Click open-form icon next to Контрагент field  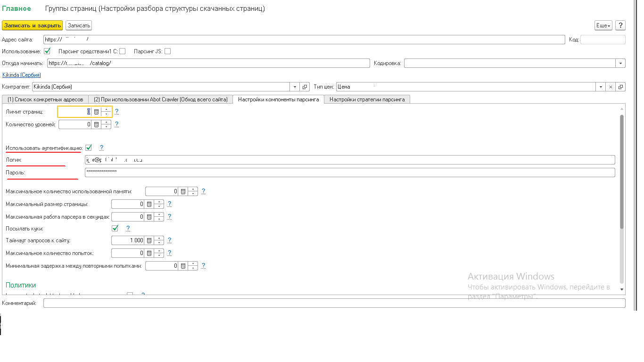tap(305, 87)
